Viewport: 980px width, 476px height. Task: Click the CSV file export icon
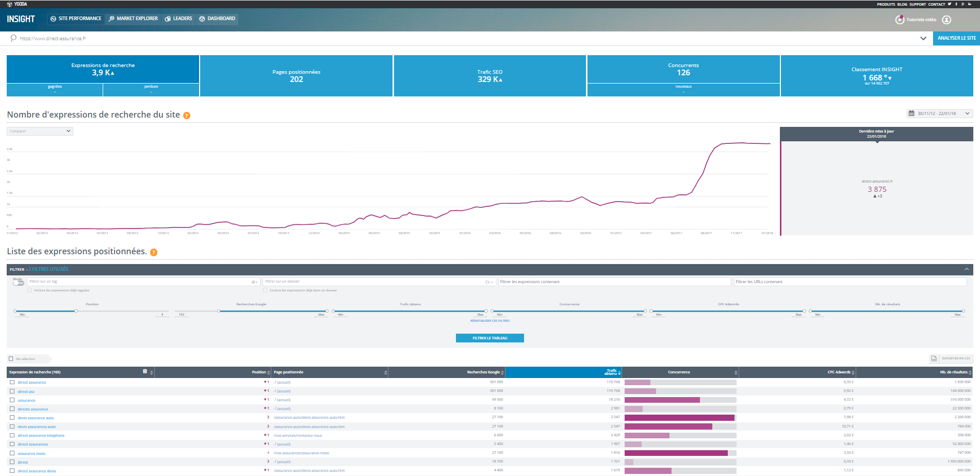[934, 358]
